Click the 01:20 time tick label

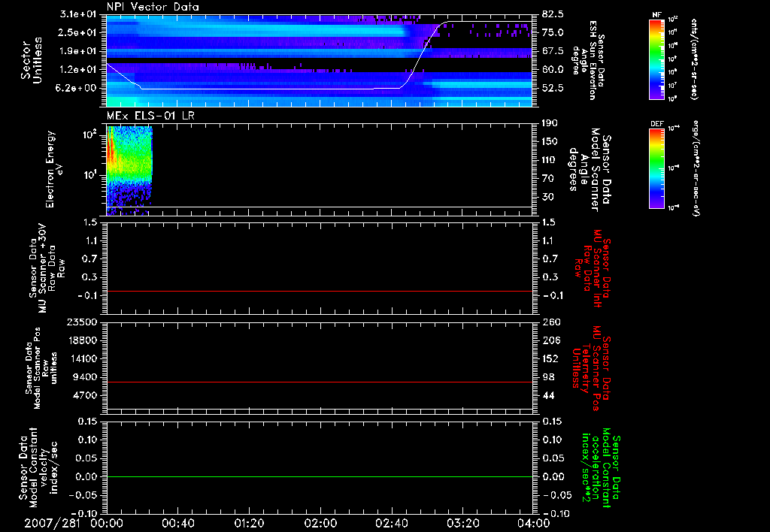pos(249,523)
